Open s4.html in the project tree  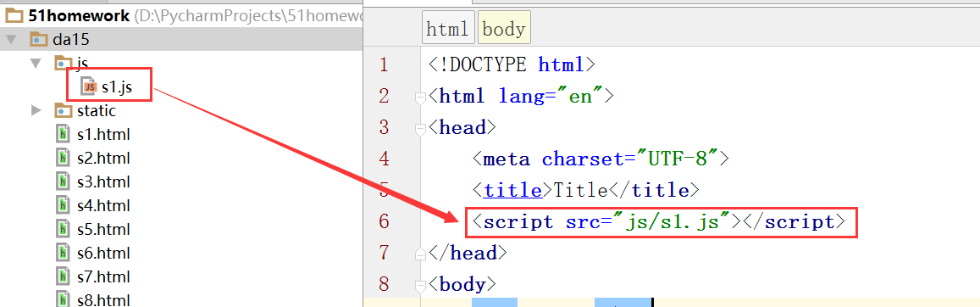[103, 205]
